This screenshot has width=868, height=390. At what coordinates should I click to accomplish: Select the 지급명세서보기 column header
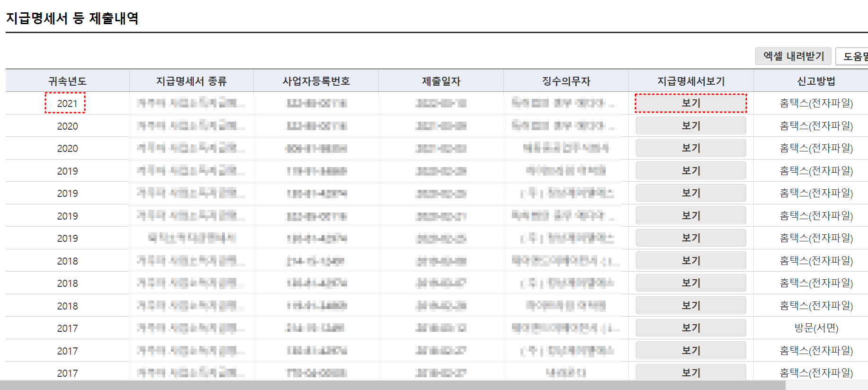click(x=691, y=81)
